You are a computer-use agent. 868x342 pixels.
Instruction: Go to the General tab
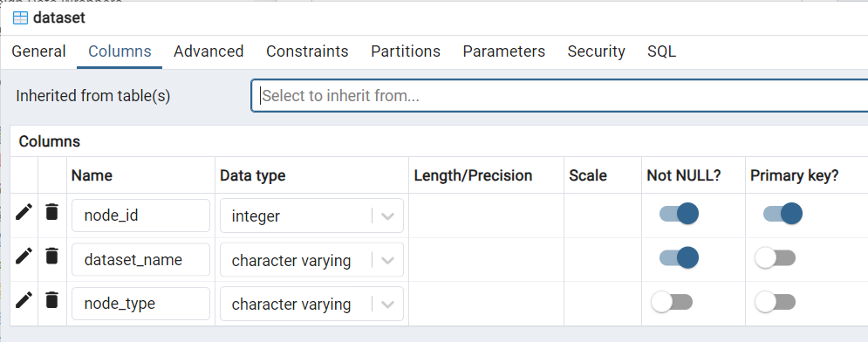pos(38,51)
